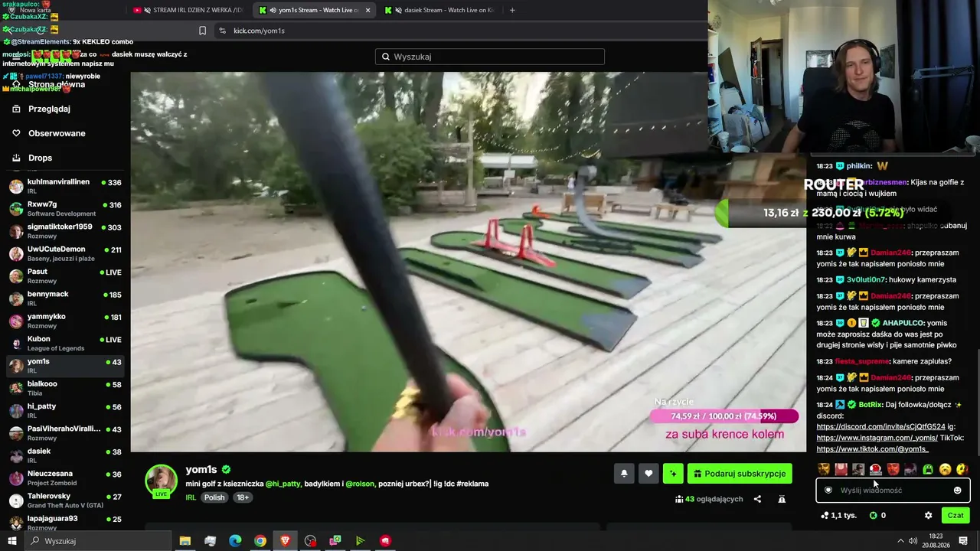Viewport: 980px width, 551px height.
Task: Open the Discord invite link in chat
Action: tap(880, 427)
